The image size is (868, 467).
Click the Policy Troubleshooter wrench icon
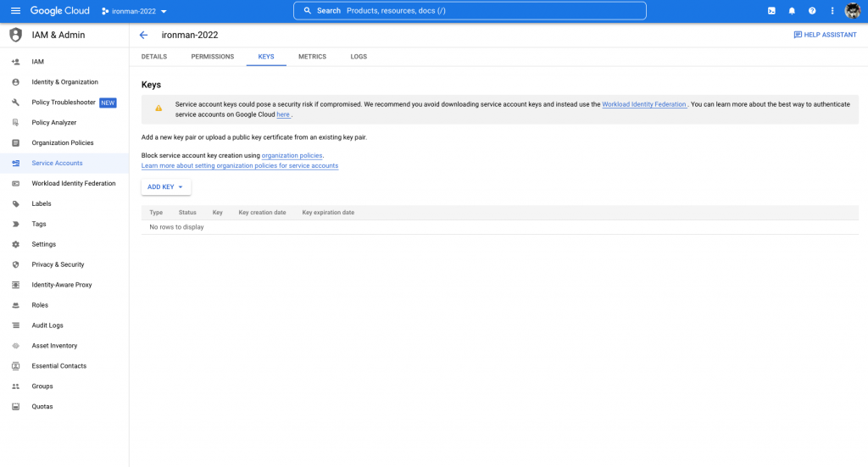click(x=15, y=103)
